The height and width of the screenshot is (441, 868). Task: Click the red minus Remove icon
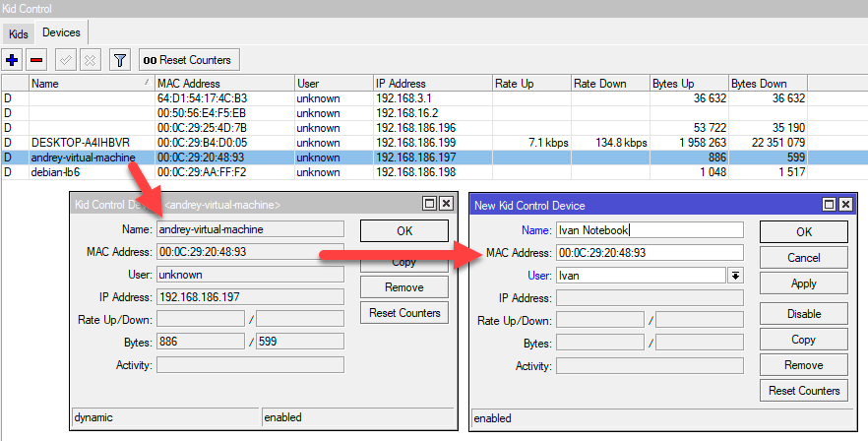pos(36,60)
